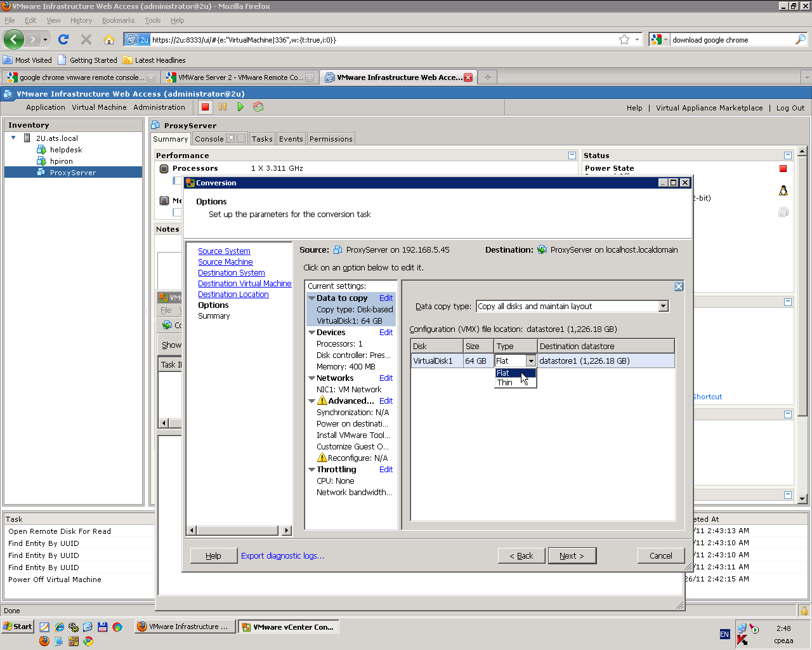Click the wizard steps scrollbar right arrow
The width and height of the screenshot is (812, 650).
click(287, 531)
